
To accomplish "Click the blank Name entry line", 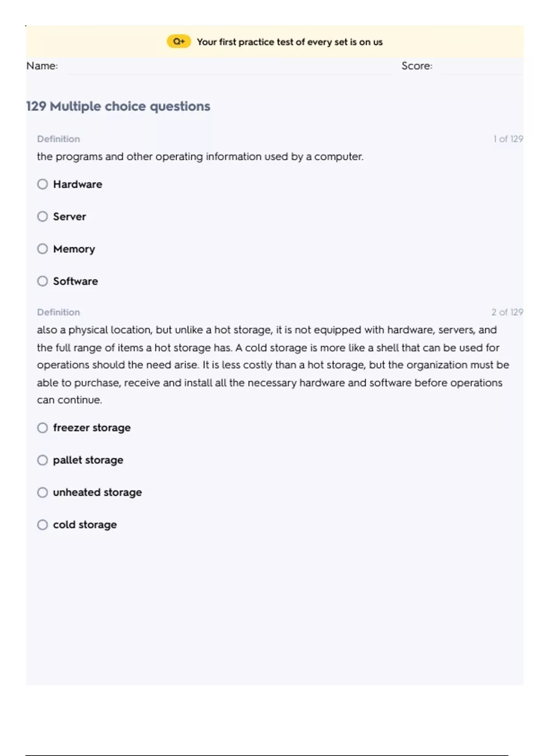I will 229,68.
